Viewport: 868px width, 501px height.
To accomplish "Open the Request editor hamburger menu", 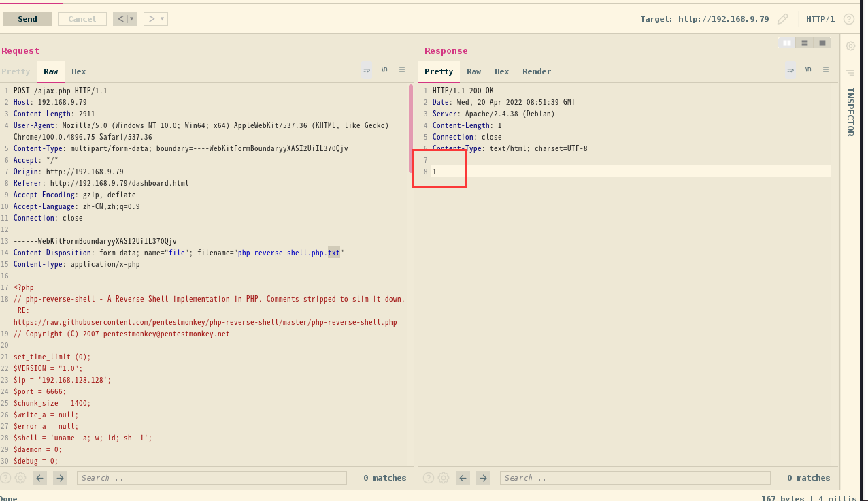I will coord(402,69).
